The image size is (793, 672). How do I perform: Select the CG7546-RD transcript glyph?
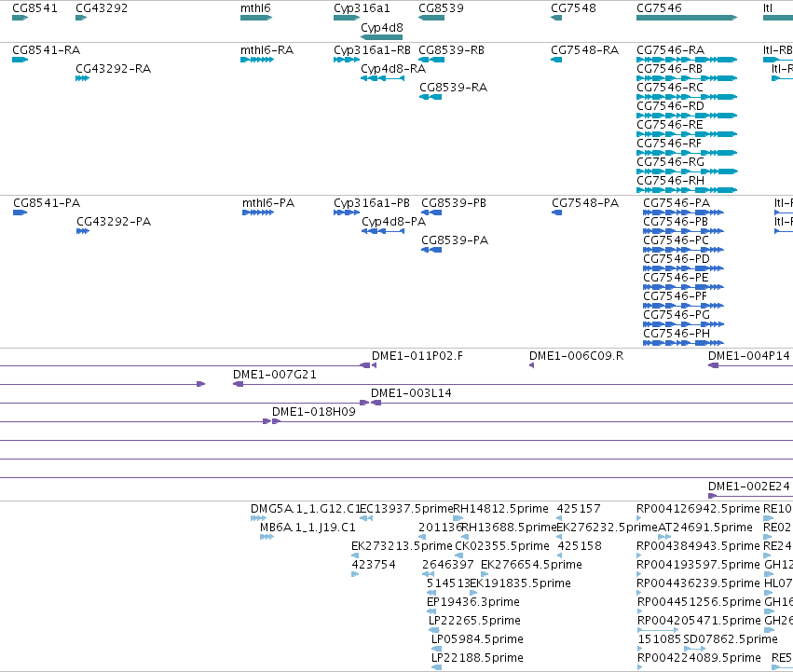pos(687,116)
